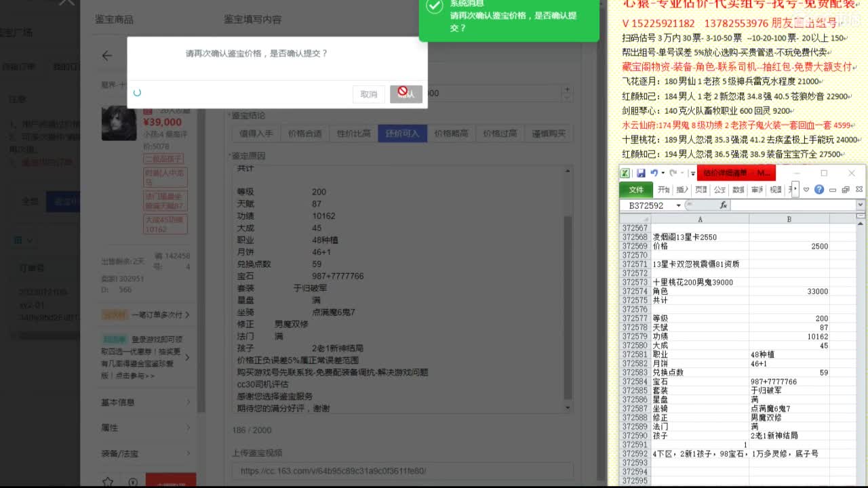Click the heart icon next to the ribbon tabs
Screen dimensions: 868x488
pyautogui.click(x=807, y=189)
